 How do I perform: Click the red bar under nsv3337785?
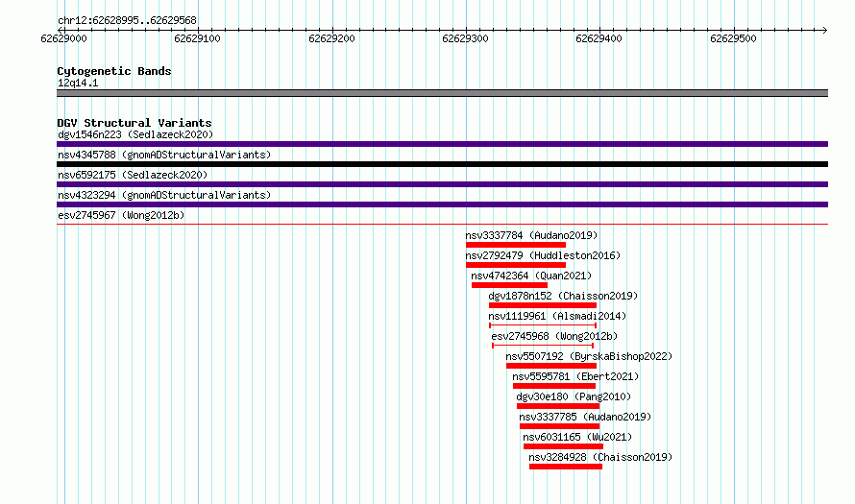pyautogui.click(x=559, y=426)
